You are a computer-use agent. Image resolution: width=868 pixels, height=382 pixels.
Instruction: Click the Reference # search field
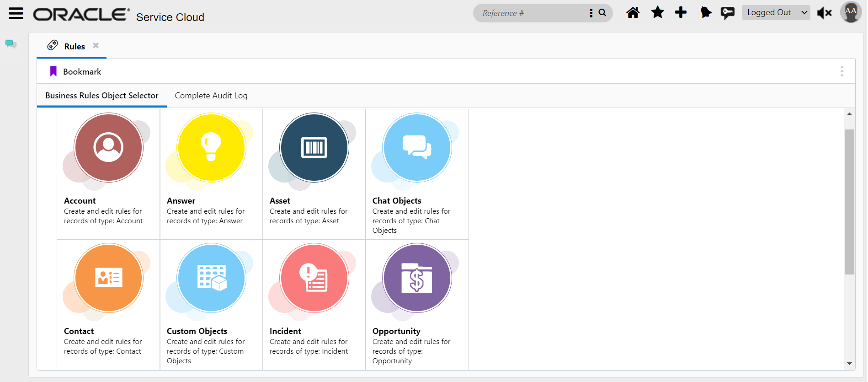[x=530, y=13]
